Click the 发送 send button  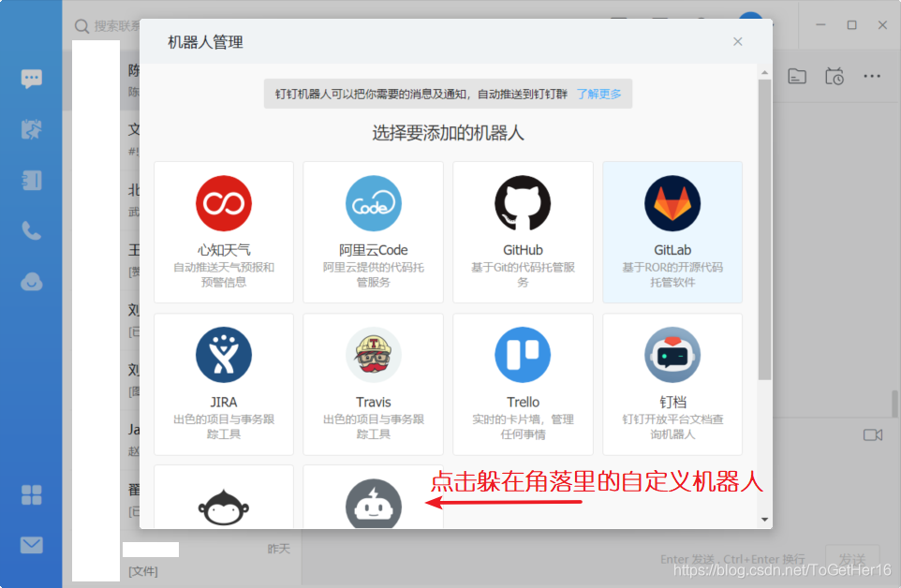[853, 559]
